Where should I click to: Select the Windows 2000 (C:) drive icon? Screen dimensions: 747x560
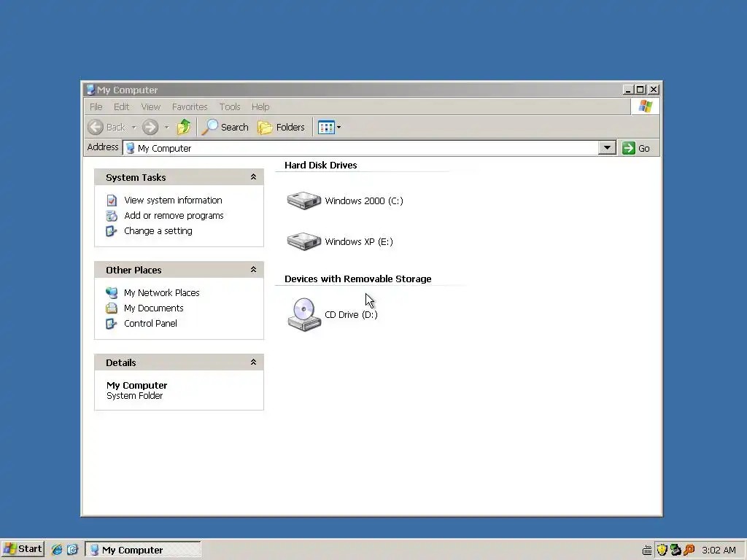point(304,201)
